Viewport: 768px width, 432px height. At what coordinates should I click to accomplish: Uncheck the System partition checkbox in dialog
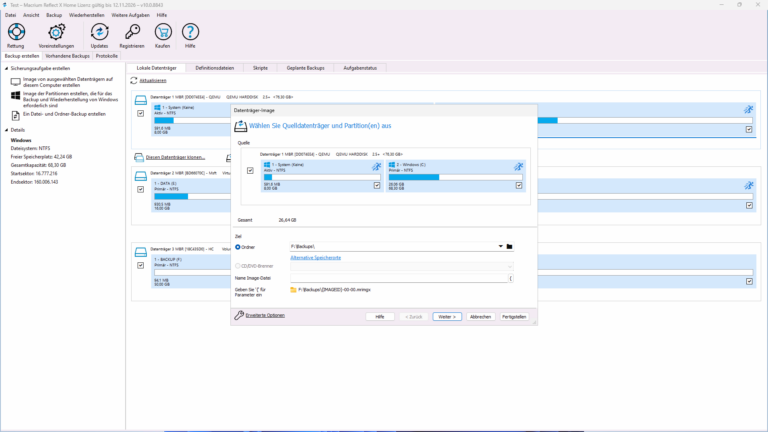coord(377,186)
